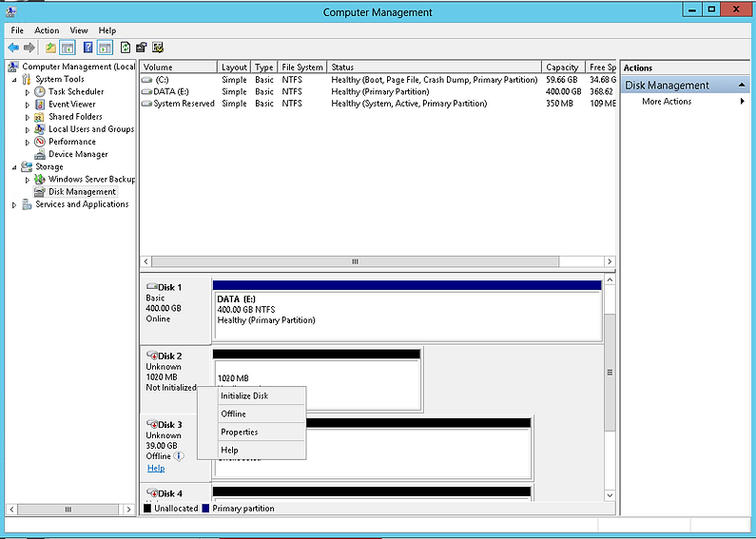Open More Actions in the Actions pane
The image size is (756, 539).
pos(685,102)
